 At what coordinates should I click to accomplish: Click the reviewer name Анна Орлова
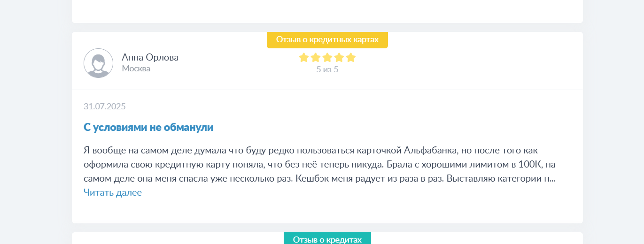point(150,57)
